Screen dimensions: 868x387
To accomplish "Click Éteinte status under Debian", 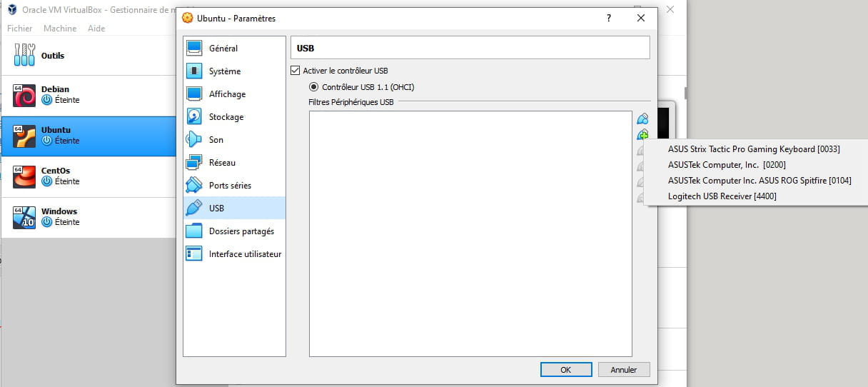I will pyautogui.click(x=67, y=100).
